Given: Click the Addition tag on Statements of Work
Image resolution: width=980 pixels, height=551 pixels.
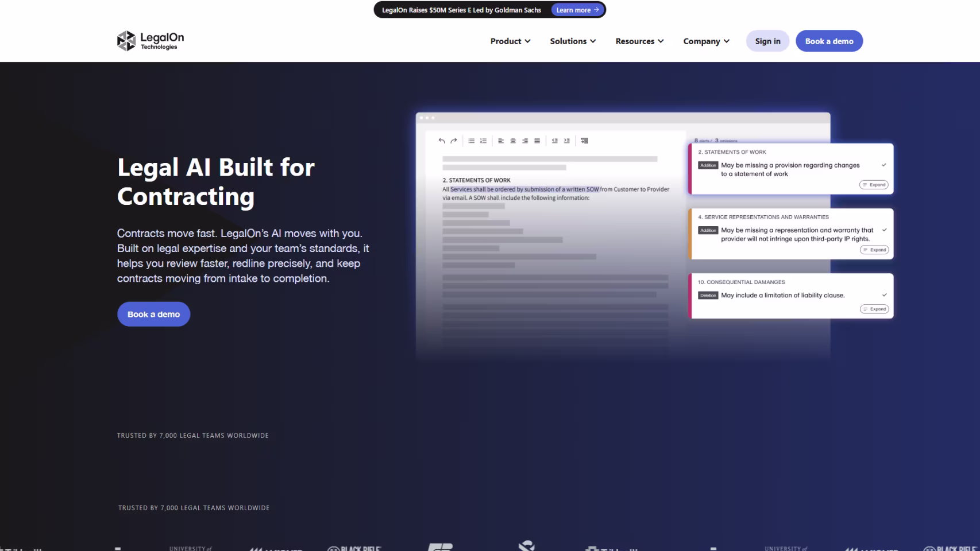Looking at the screenshot, I should (x=708, y=165).
